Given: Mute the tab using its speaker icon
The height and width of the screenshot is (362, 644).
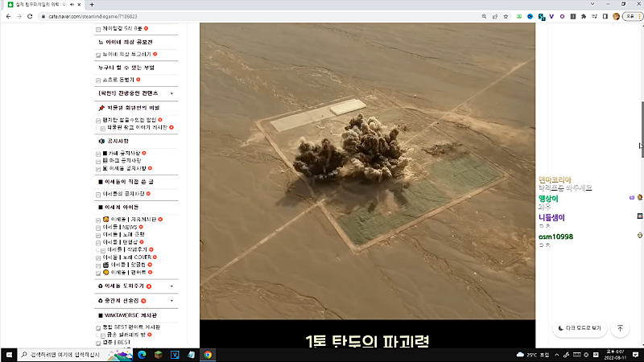Looking at the screenshot, I should tap(72, 5).
